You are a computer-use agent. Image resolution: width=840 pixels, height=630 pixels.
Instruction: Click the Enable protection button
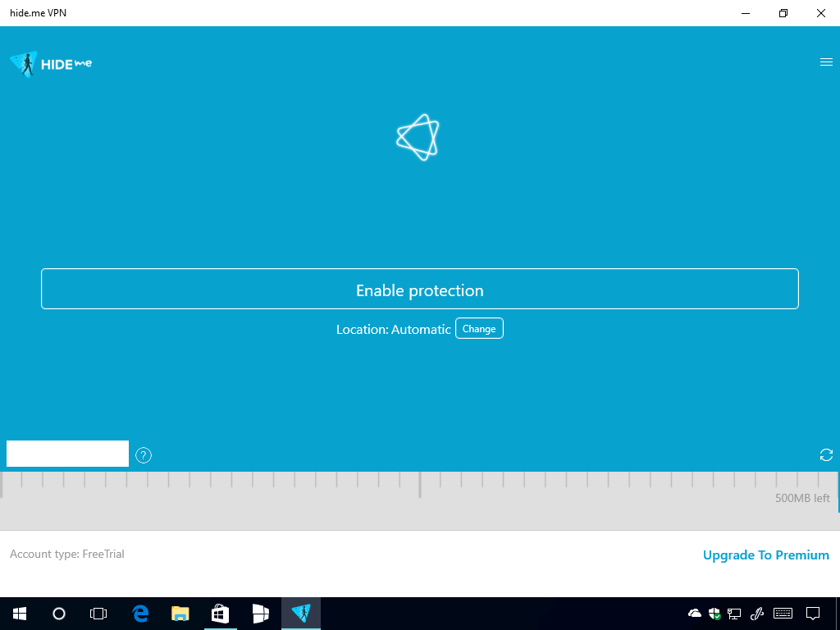coord(420,289)
